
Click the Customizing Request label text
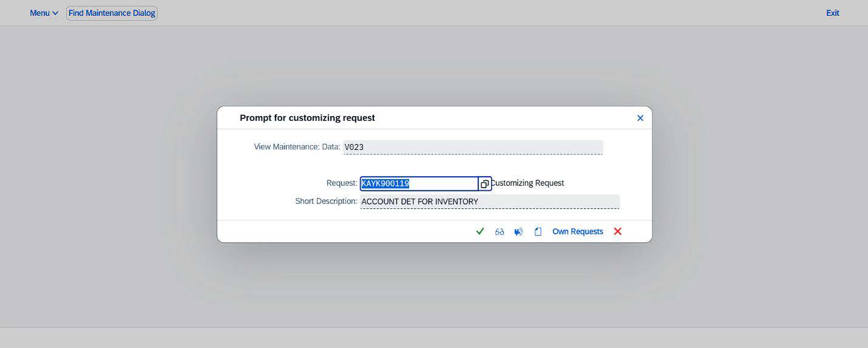[x=528, y=183]
